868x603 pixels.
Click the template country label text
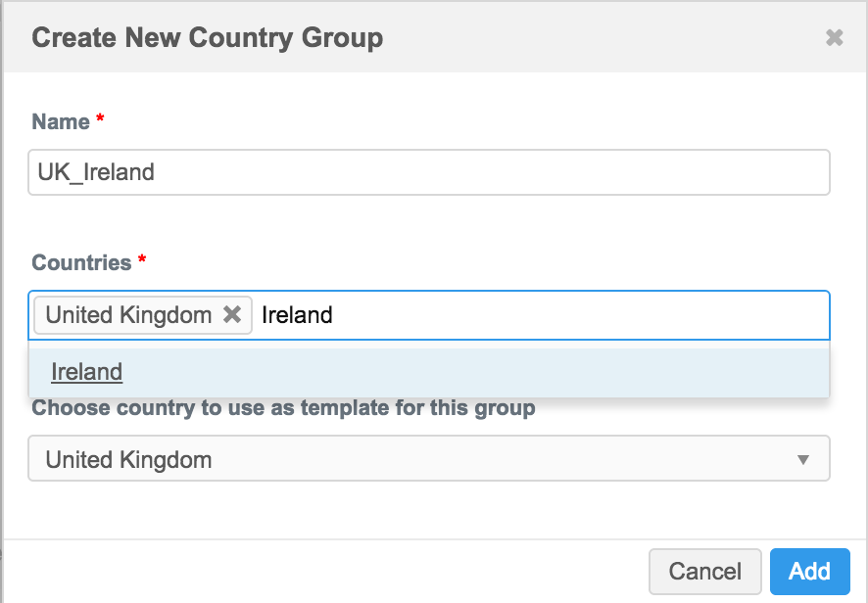pos(283,407)
